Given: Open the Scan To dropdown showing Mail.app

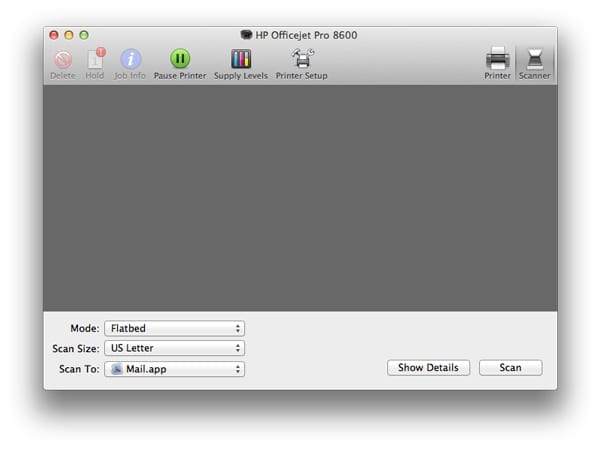Looking at the screenshot, I should coord(174,368).
